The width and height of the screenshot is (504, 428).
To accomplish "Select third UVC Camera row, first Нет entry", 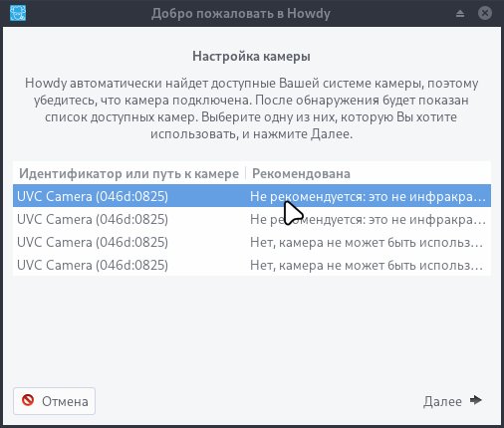I will click(x=252, y=242).
